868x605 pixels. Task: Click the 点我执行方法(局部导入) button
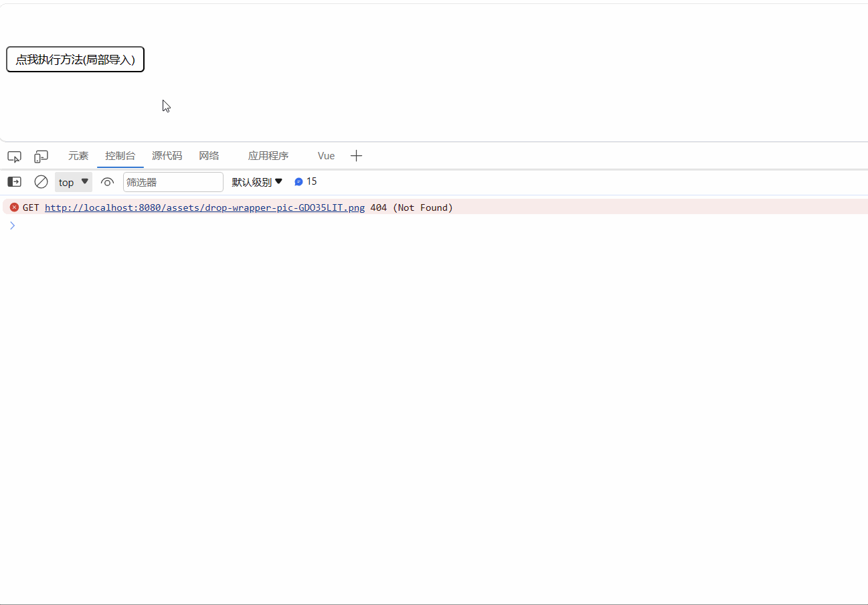click(75, 59)
